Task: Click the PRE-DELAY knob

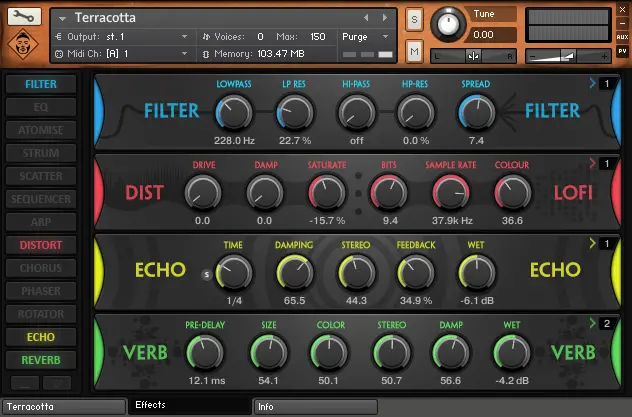Action: (205, 353)
